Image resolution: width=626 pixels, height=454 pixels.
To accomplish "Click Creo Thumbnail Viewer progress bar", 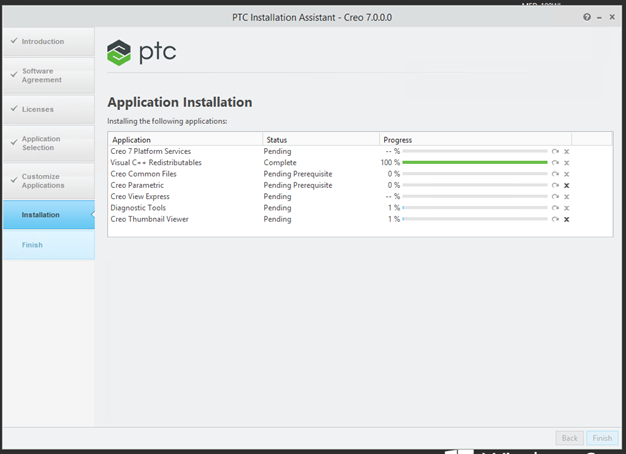I will pyautogui.click(x=475, y=219).
